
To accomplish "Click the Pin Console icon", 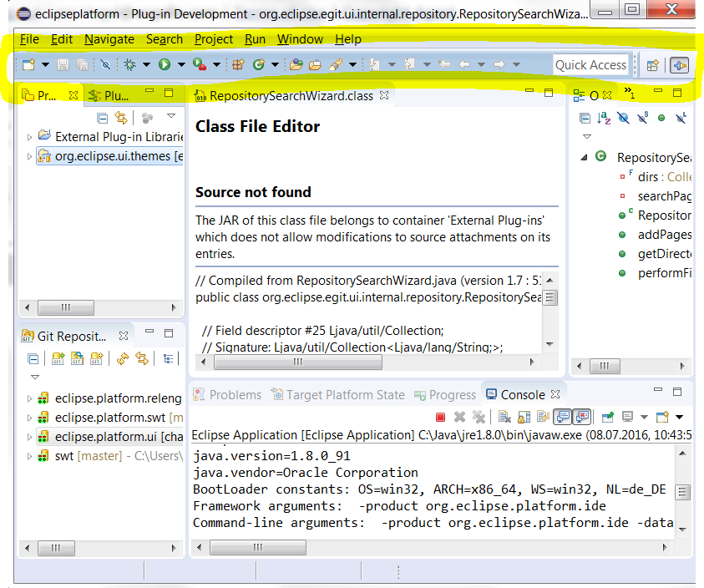I will coord(608,418).
